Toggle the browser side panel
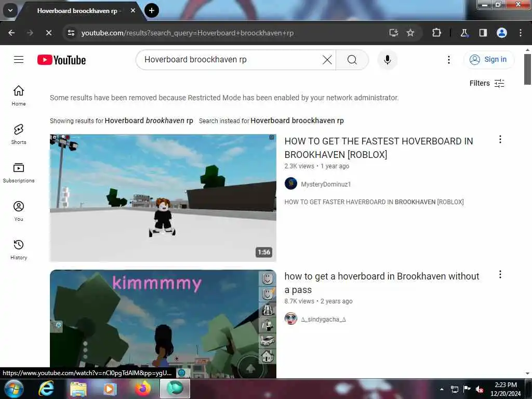 point(483,33)
